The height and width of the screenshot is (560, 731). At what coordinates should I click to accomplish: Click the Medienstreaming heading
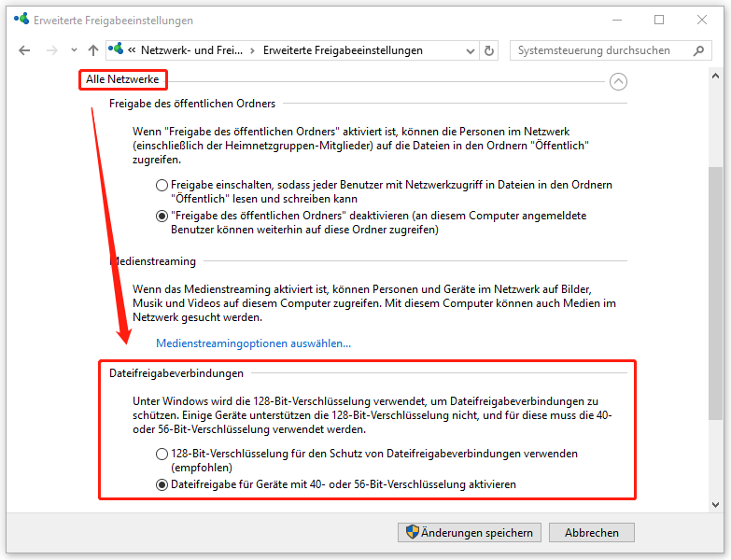tap(153, 261)
